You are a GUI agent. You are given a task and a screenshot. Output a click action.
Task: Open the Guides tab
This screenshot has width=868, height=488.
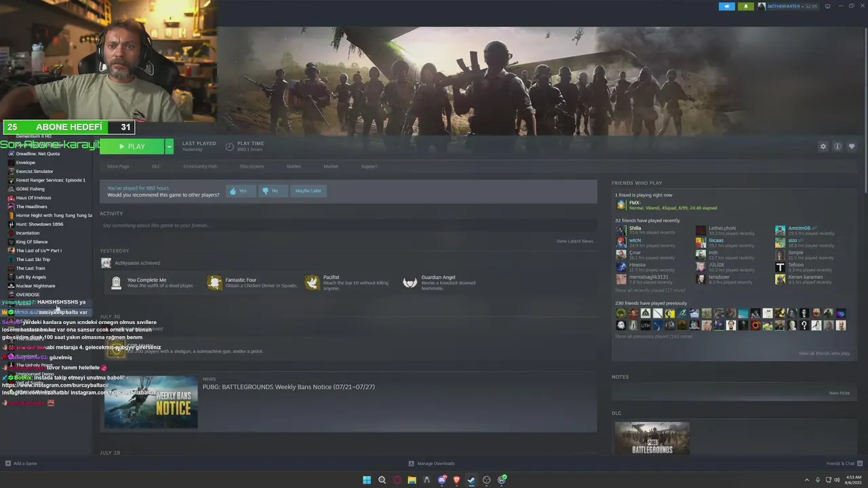coord(294,166)
